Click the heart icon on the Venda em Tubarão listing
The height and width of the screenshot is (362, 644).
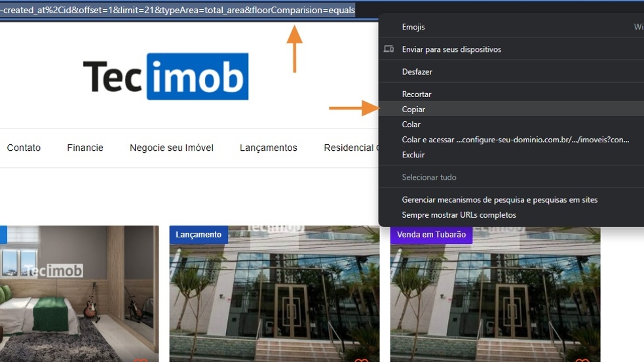coord(582,360)
